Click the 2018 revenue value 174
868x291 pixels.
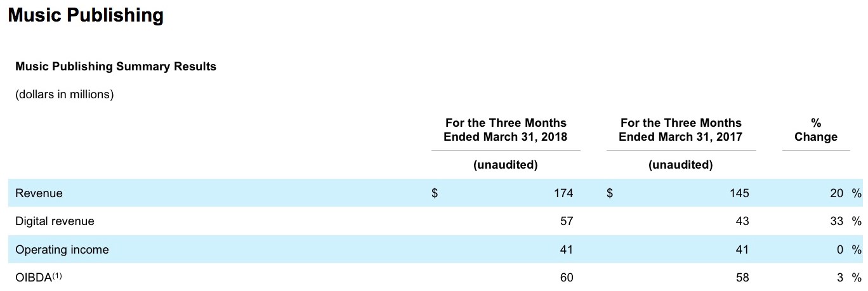pos(563,193)
